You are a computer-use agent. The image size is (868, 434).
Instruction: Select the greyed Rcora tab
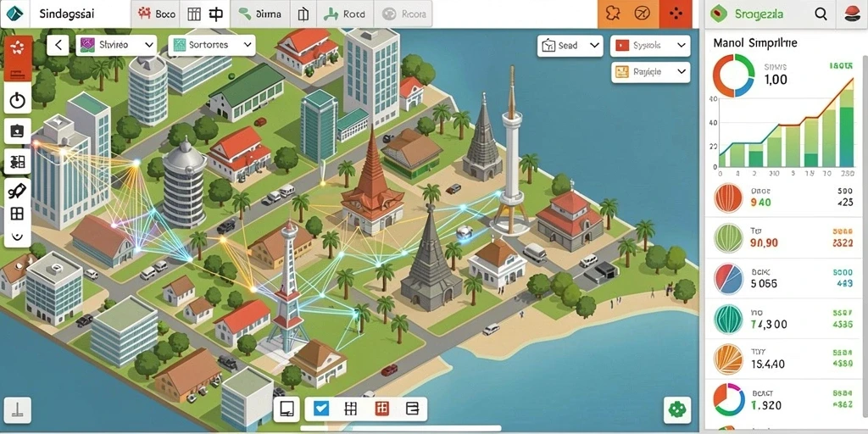(403, 14)
